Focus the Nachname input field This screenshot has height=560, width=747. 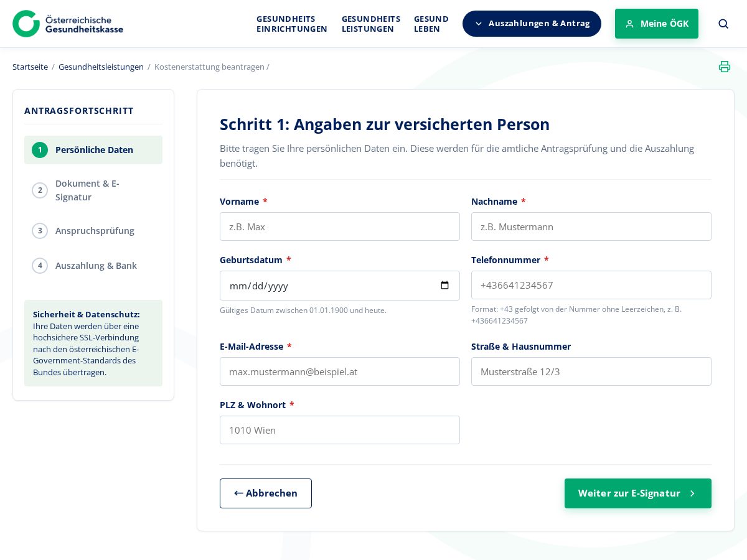coord(591,226)
